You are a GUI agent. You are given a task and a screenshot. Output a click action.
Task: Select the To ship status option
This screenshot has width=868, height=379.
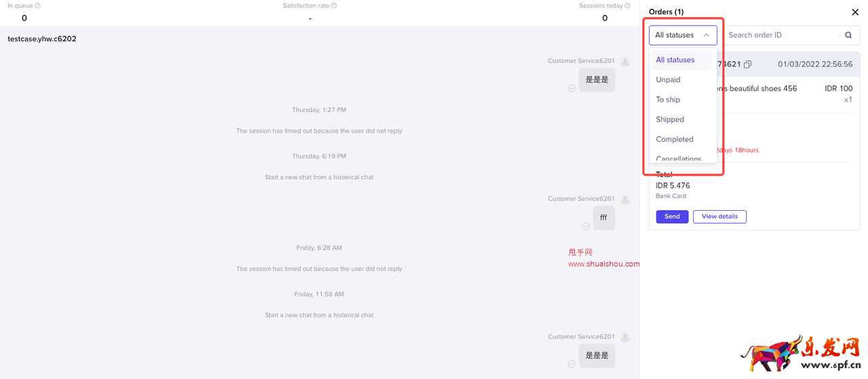pyautogui.click(x=668, y=100)
